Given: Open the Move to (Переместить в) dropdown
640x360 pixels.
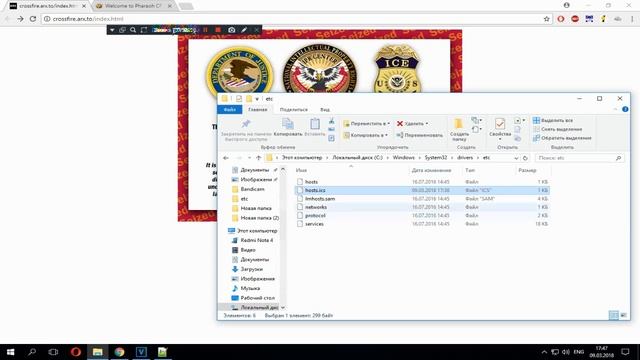Looking at the screenshot, I should [366, 124].
